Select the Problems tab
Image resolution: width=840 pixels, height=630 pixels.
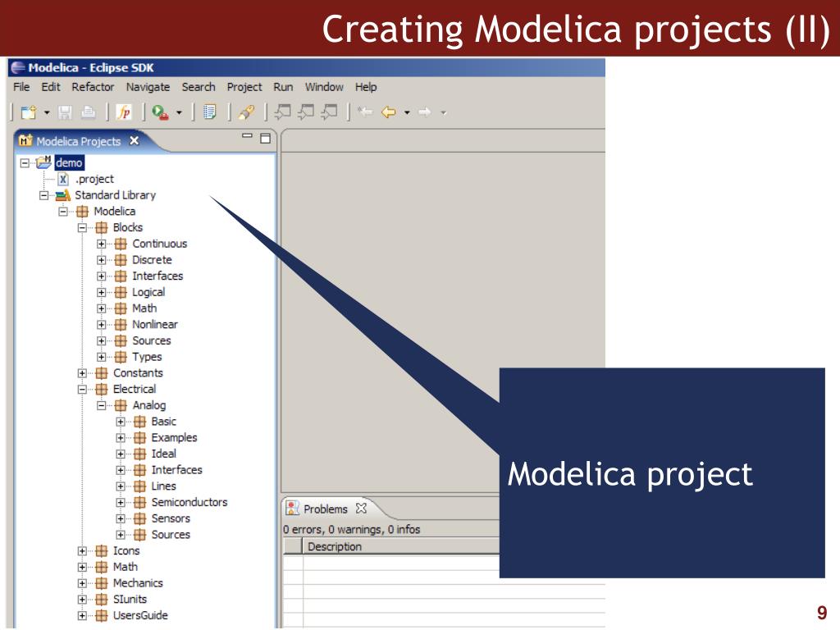[x=325, y=509]
